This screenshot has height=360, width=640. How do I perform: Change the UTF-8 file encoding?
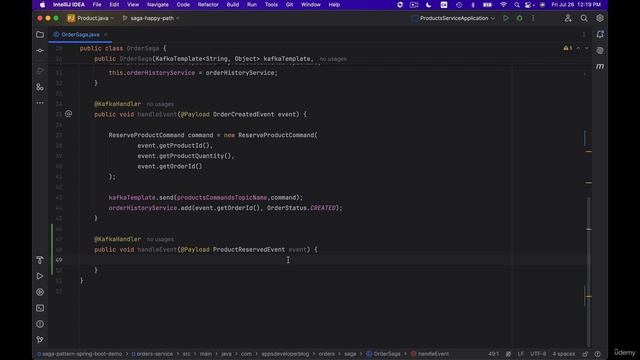538,354
